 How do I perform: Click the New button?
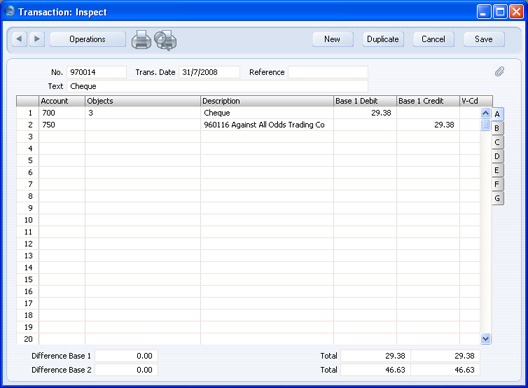[333, 39]
